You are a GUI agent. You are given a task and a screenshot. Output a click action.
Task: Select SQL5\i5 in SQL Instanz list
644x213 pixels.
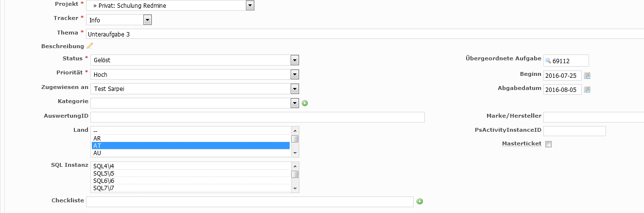(191, 173)
